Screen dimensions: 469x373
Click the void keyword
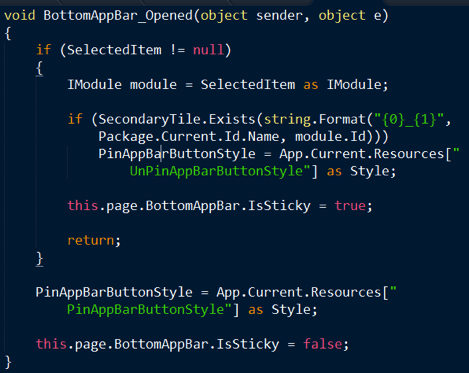20,15
